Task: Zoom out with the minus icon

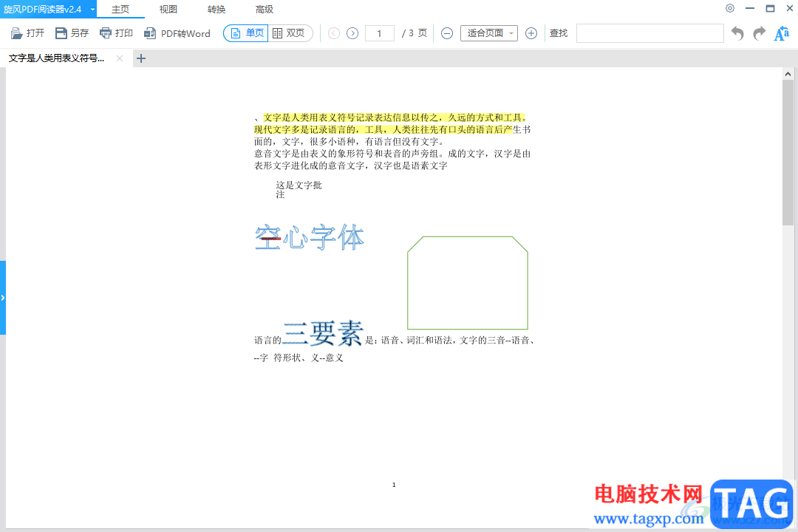Action: click(x=447, y=33)
